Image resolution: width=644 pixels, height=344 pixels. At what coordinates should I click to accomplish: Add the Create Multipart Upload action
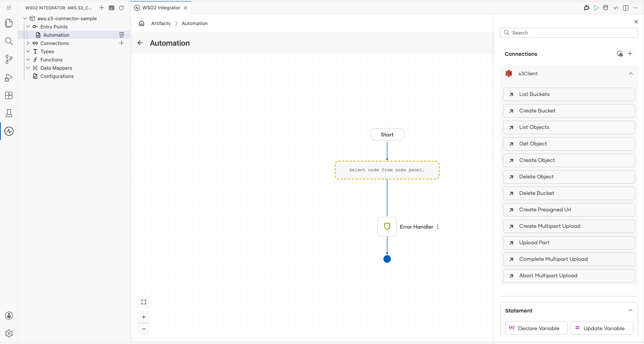point(569,226)
